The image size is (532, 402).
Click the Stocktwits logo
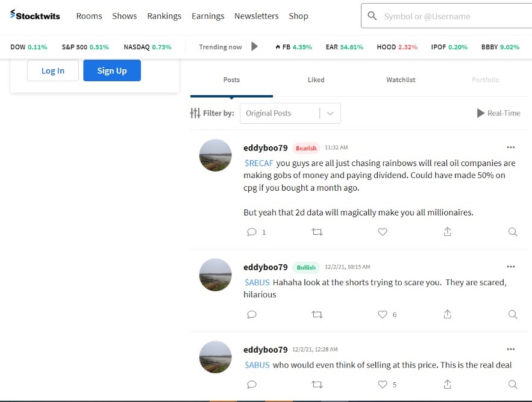click(35, 16)
